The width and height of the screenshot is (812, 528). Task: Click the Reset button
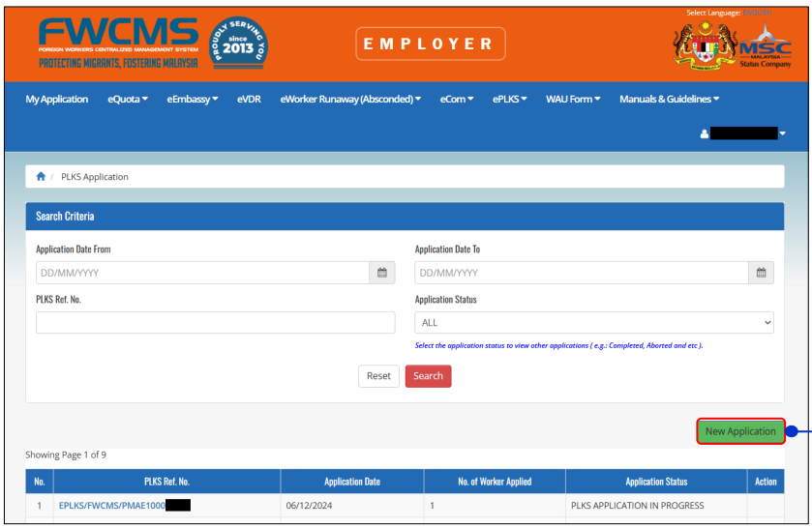[378, 376]
